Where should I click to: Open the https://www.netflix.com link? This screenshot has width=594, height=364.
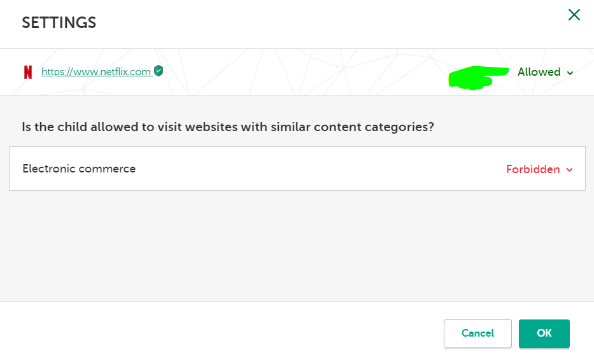coord(95,72)
